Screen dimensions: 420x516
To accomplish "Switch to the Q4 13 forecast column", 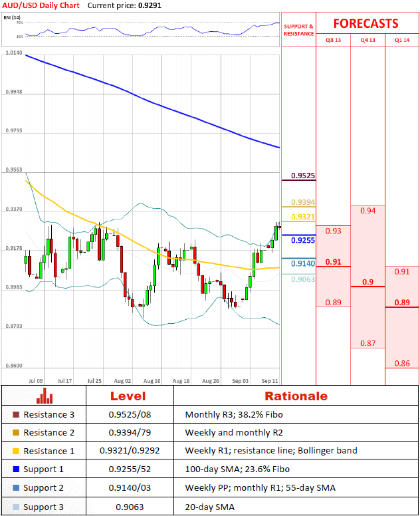I will point(367,41).
